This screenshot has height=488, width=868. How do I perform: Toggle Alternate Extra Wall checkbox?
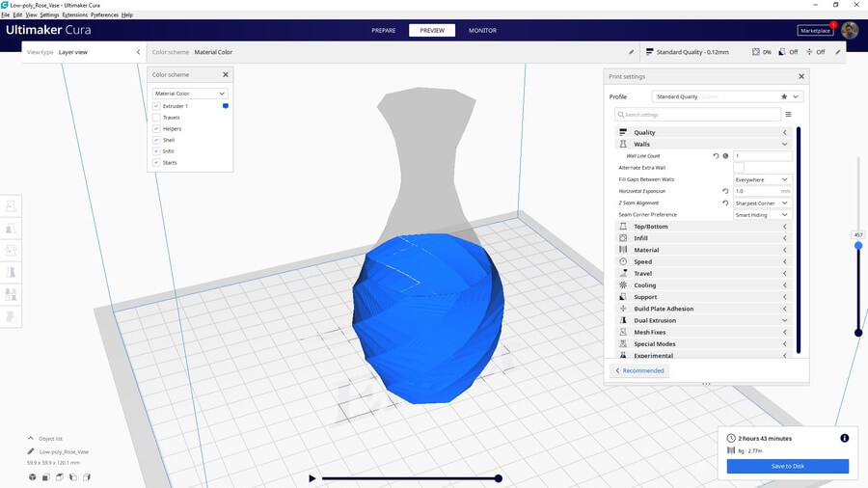(739, 168)
